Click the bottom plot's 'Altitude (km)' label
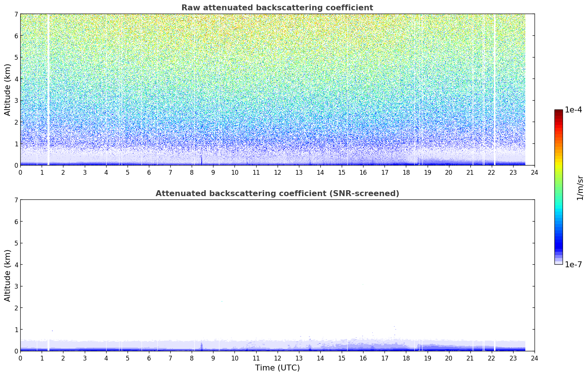The height and width of the screenshot is (376, 588). tap(8, 275)
